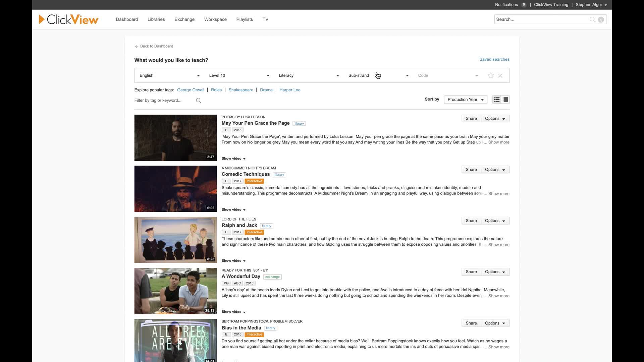Share May Your Pen Grace the Page

pyautogui.click(x=471, y=119)
